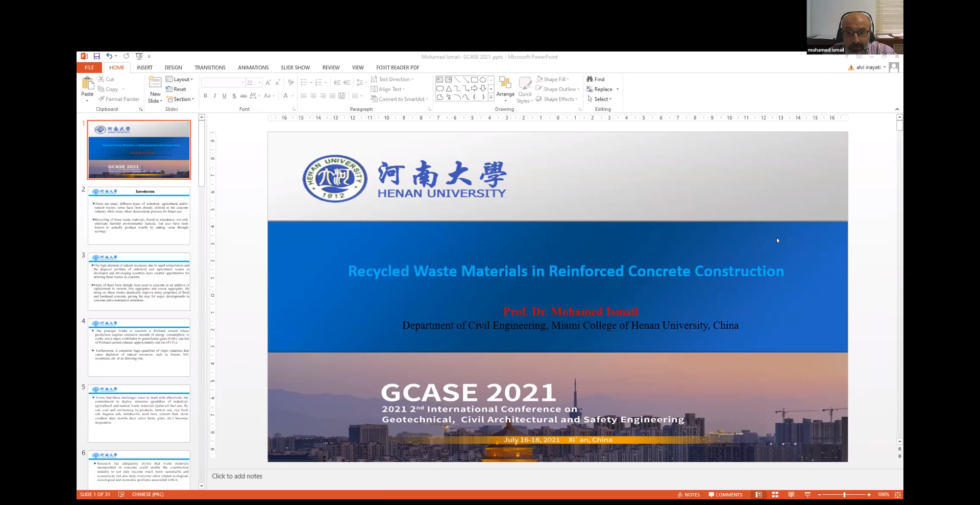Align text to the right

pos(323,95)
